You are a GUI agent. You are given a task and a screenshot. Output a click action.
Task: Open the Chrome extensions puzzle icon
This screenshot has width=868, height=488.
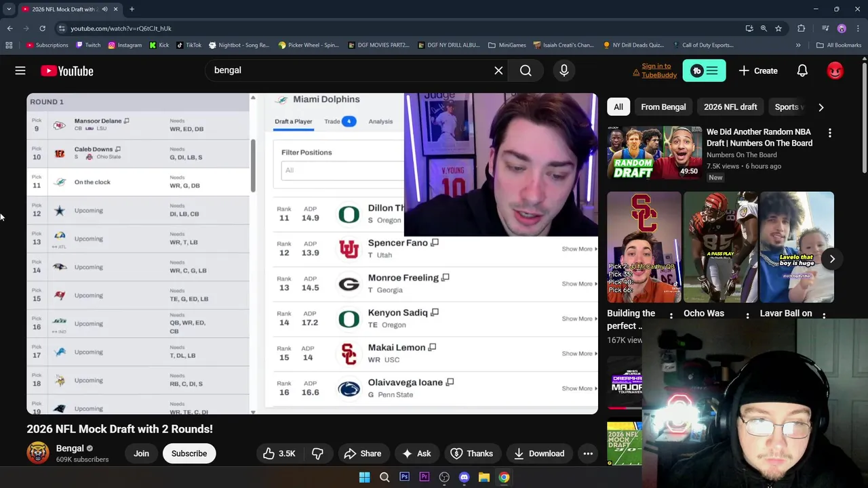click(x=802, y=28)
